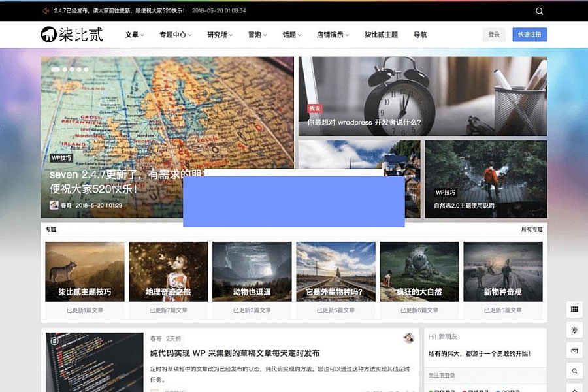Click the speaker announcement icon in top bar
The image size is (588, 392).
click(46, 11)
